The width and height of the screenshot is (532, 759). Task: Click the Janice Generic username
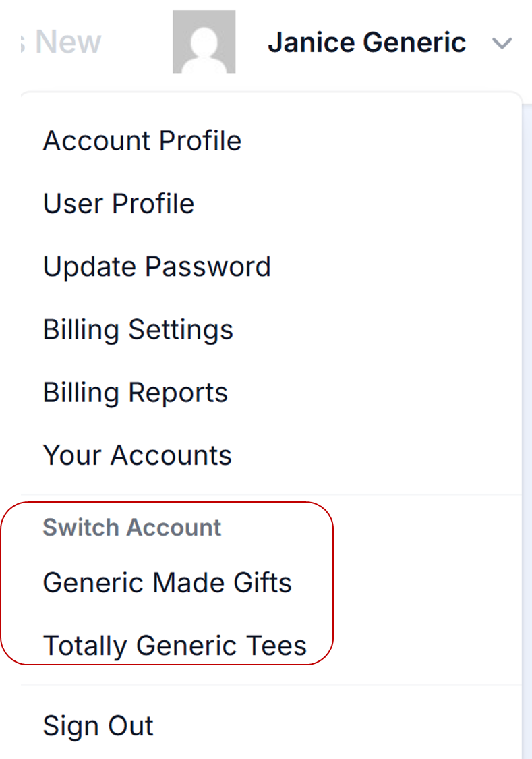click(366, 43)
